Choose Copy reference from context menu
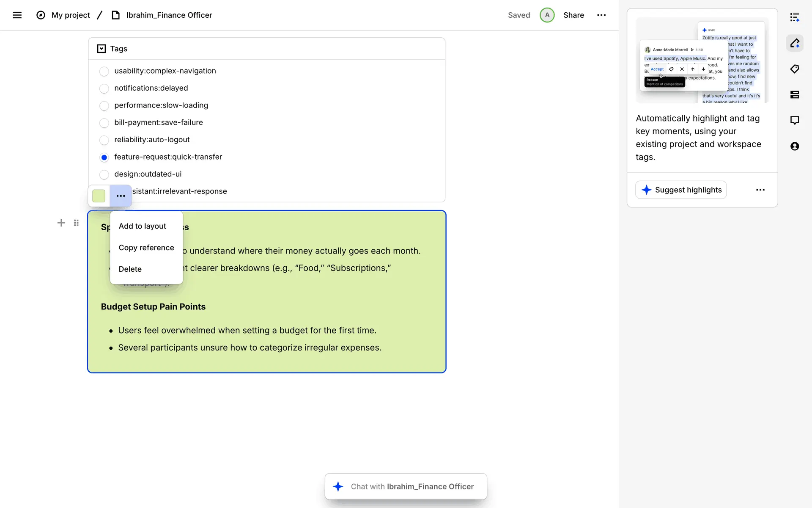The height and width of the screenshot is (508, 812). coord(146,248)
